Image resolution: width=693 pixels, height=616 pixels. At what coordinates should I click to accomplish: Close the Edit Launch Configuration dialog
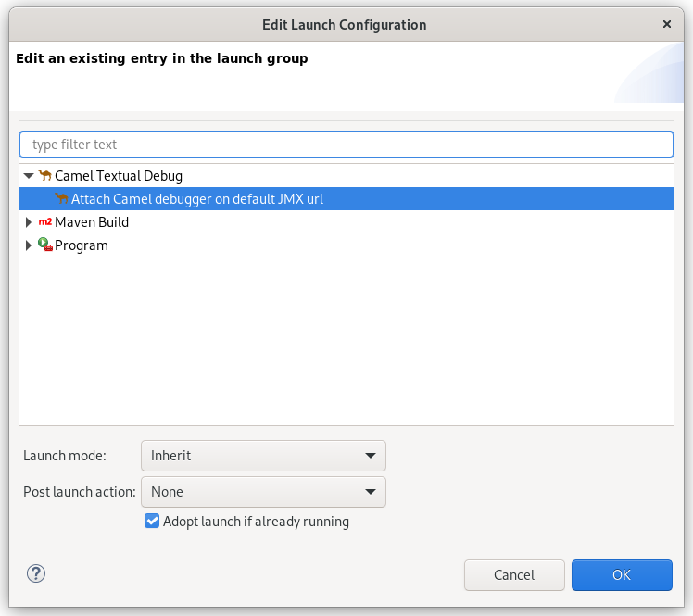click(668, 25)
